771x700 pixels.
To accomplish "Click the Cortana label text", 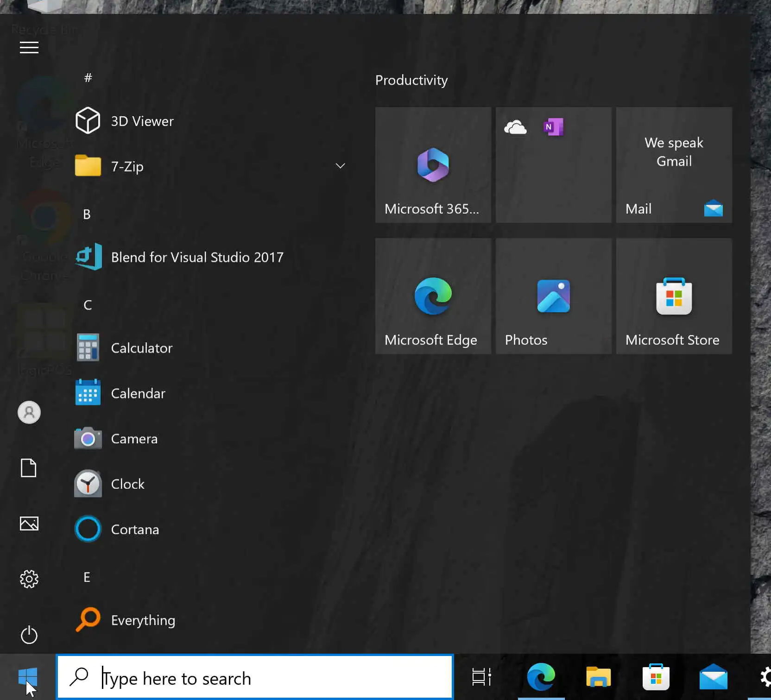I will tap(135, 530).
